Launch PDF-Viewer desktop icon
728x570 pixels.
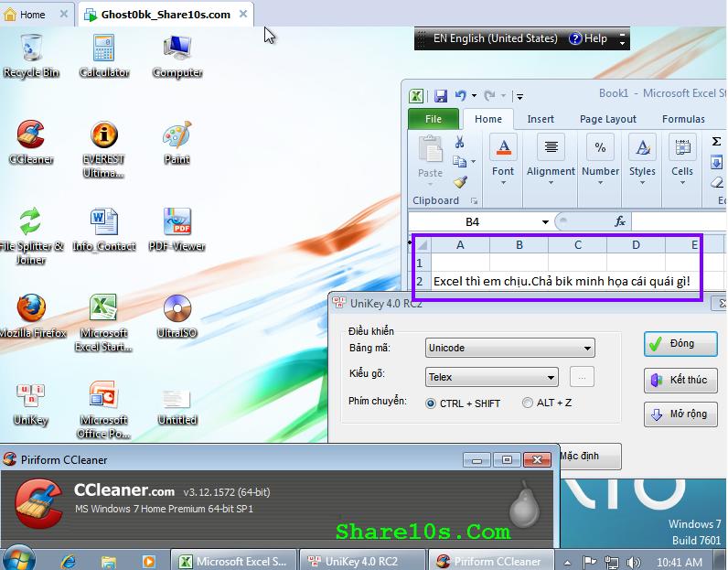pyautogui.click(x=177, y=229)
